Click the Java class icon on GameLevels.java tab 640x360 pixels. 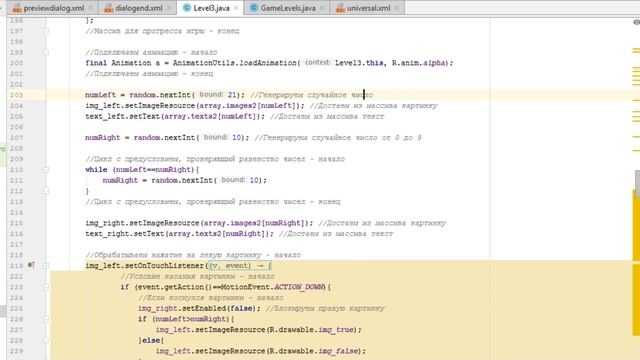pyautogui.click(x=254, y=8)
